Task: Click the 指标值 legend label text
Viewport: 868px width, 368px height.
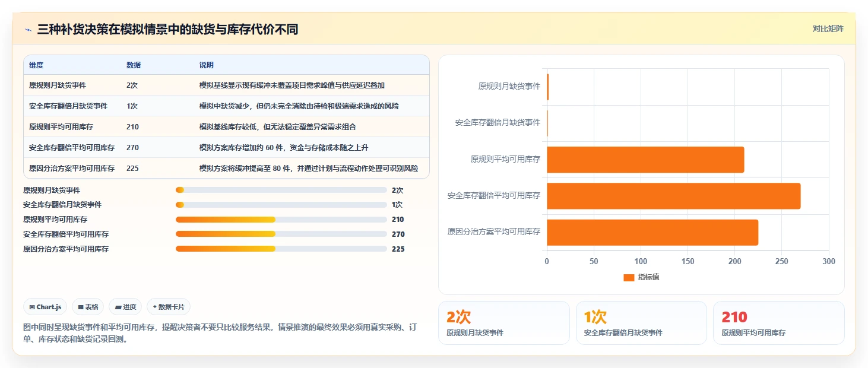Action: click(648, 278)
